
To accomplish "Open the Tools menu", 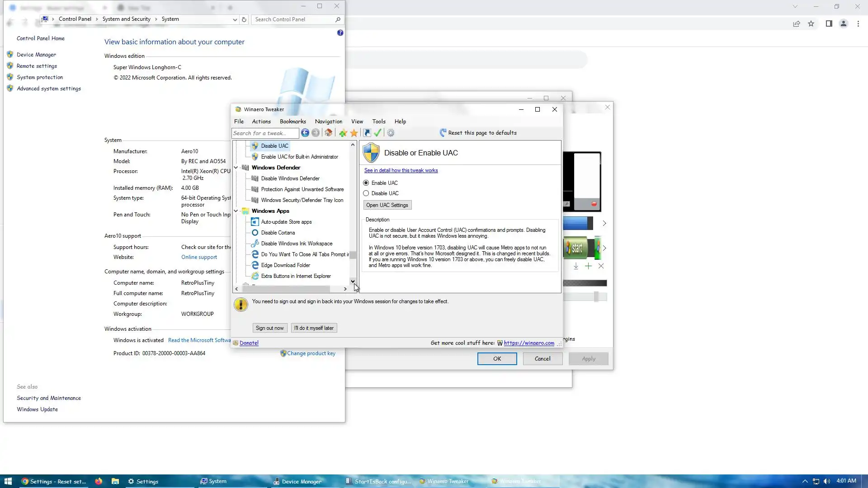I will pos(378,122).
